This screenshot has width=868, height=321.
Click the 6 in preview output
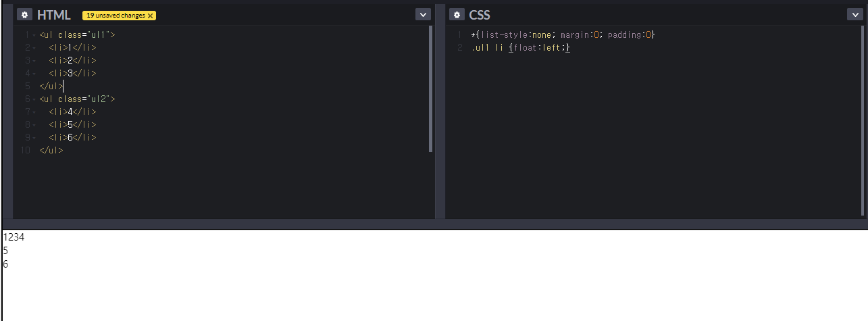click(5, 264)
